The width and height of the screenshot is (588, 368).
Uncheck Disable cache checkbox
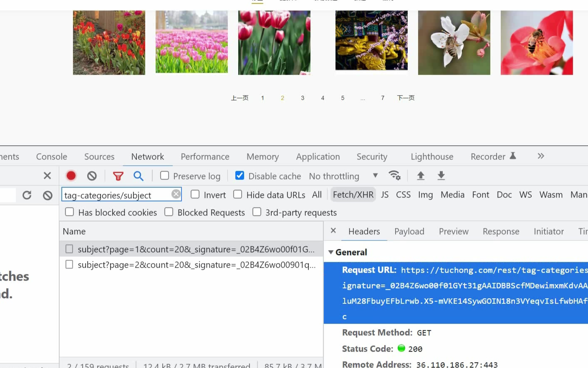[240, 176]
